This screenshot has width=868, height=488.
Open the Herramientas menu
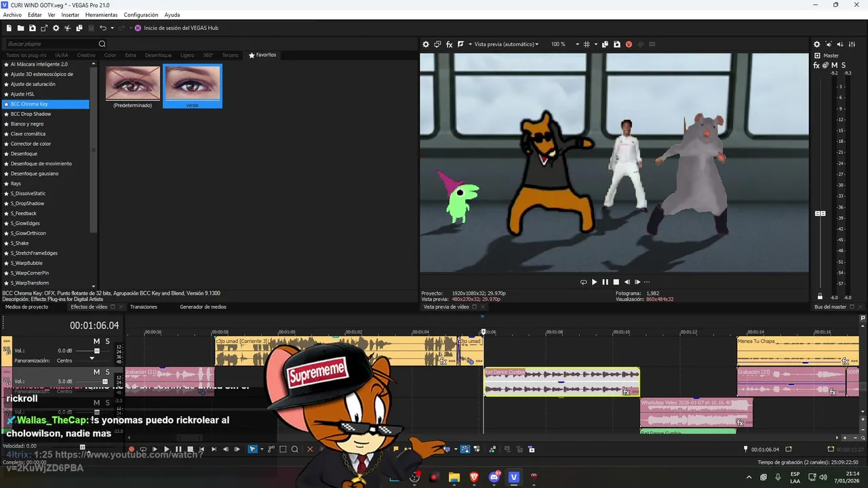(101, 15)
